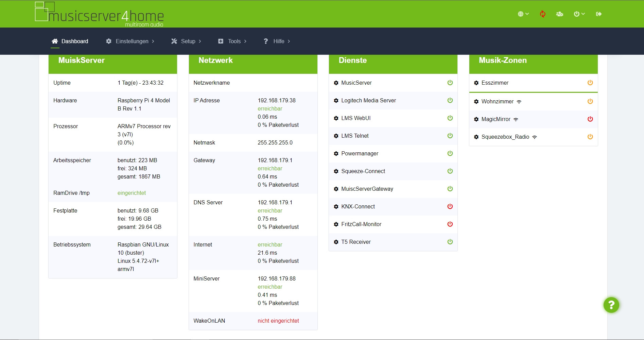The height and width of the screenshot is (340, 644).
Task: Expand the Einstellungen menu
Action: tap(130, 41)
